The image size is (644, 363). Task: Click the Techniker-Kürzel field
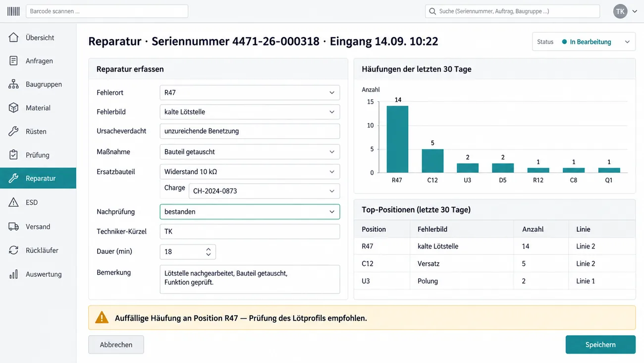pos(250,232)
